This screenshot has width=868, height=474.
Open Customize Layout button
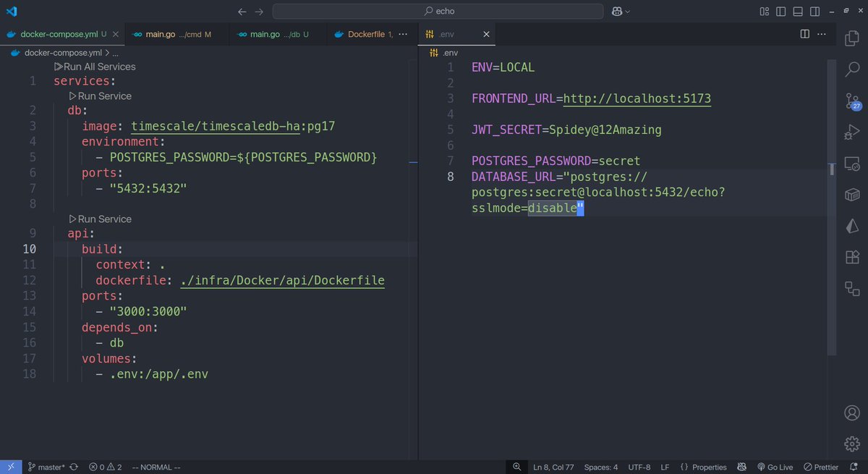pyautogui.click(x=765, y=12)
